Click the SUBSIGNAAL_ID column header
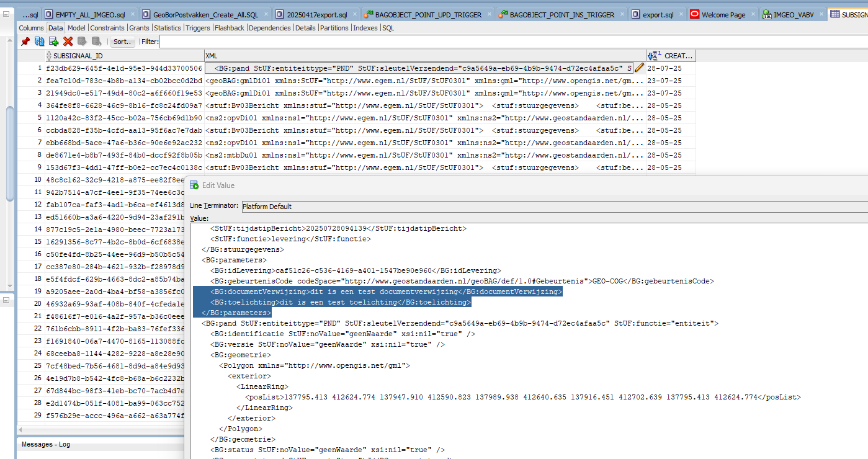This screenshot has height=459, width=868. [x=124, y=56]
